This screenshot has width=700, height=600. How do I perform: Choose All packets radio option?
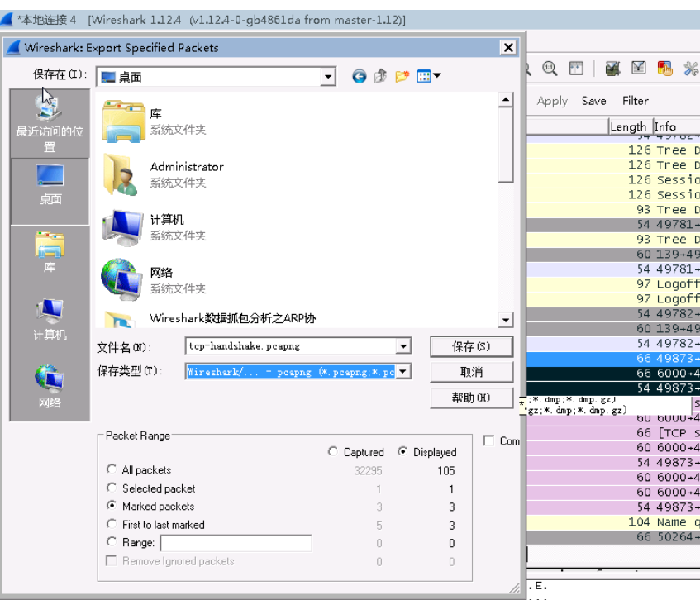point(112,469)
